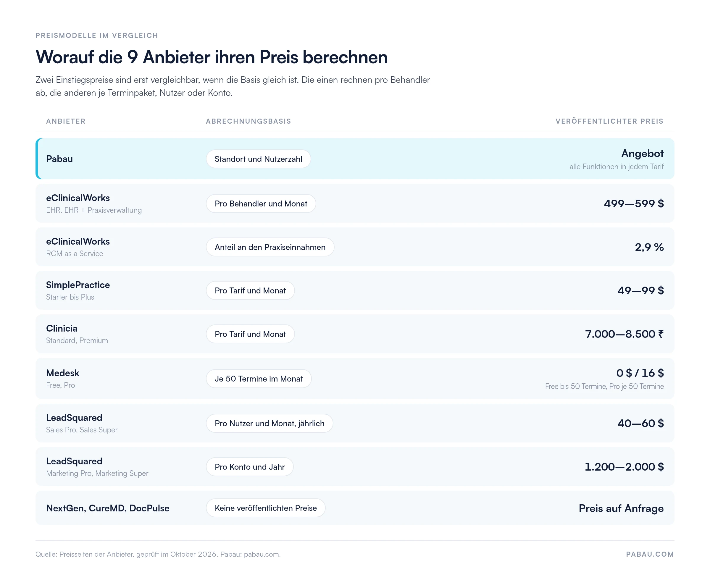This screenshot has height=588, width=710.
Task: Select LeadSquared row with 'Sales Pro, Sales Super'
Action: click(355, 423)
